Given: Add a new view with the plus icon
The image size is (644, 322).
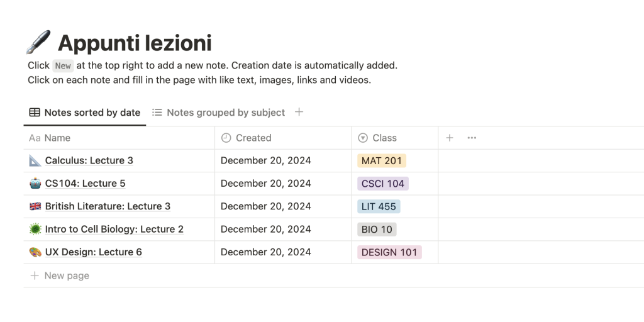Looking at the screenshot, I should point(299,112).
